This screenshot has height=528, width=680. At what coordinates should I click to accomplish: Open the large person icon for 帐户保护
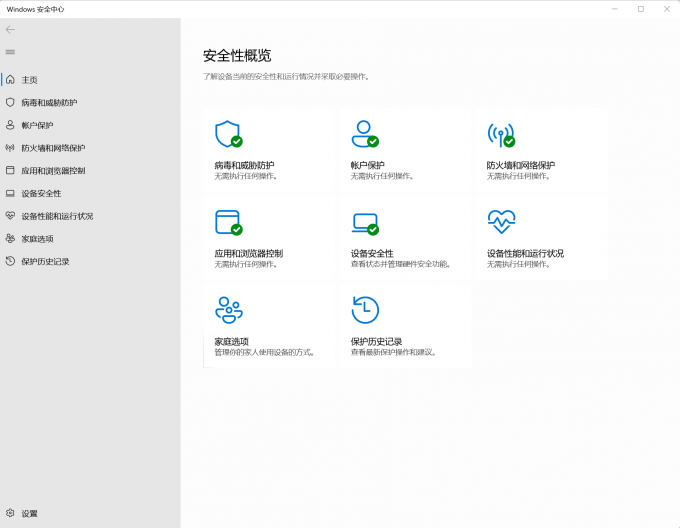(x=365, y=134)
